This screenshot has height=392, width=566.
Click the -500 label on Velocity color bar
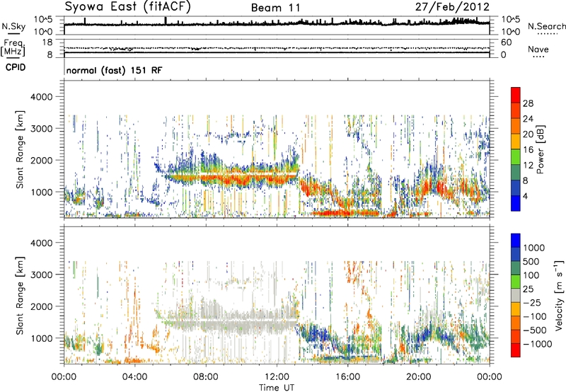[x=534, y=330]
